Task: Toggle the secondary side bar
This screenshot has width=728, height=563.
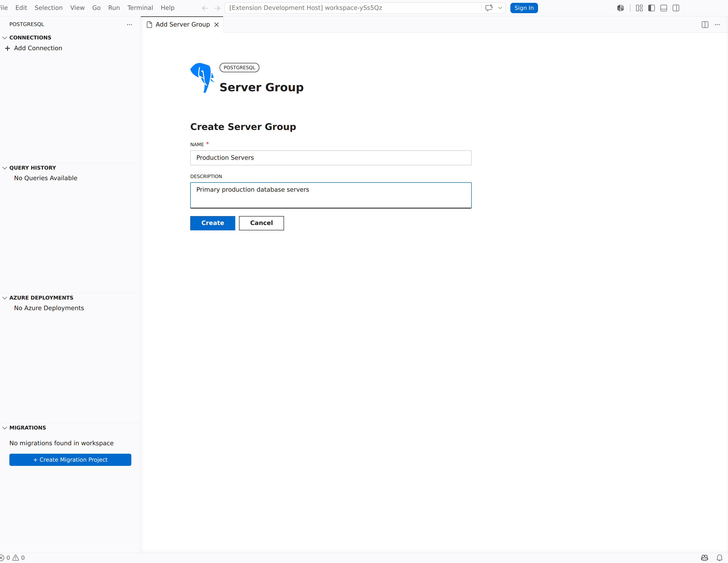Action: point(676,8)
